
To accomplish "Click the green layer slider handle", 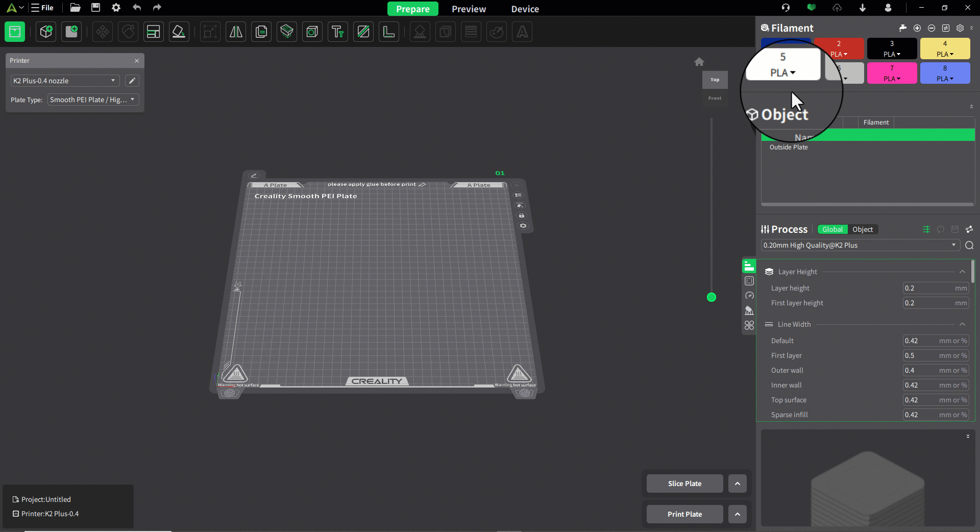I will tap(712, 297).
